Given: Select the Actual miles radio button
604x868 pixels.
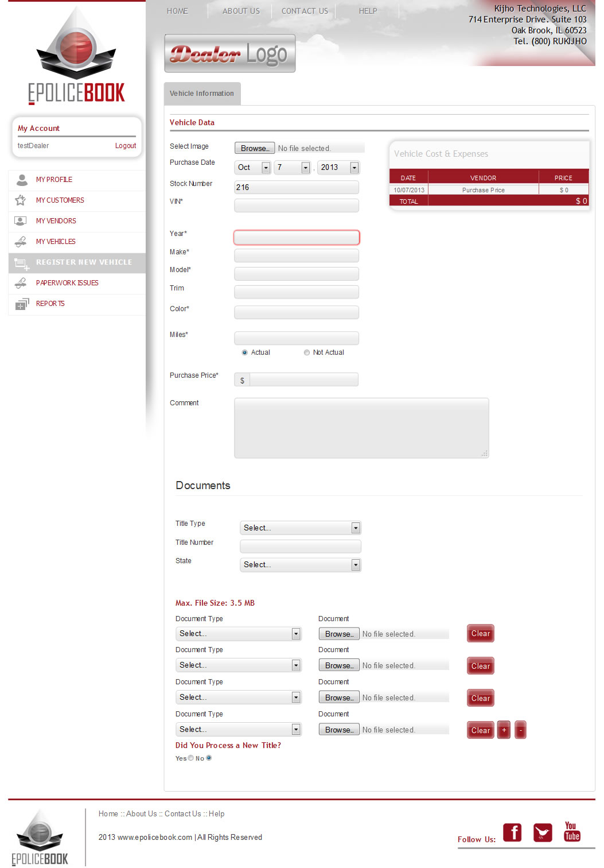Looking at the screenshot, I should point(245,352).
